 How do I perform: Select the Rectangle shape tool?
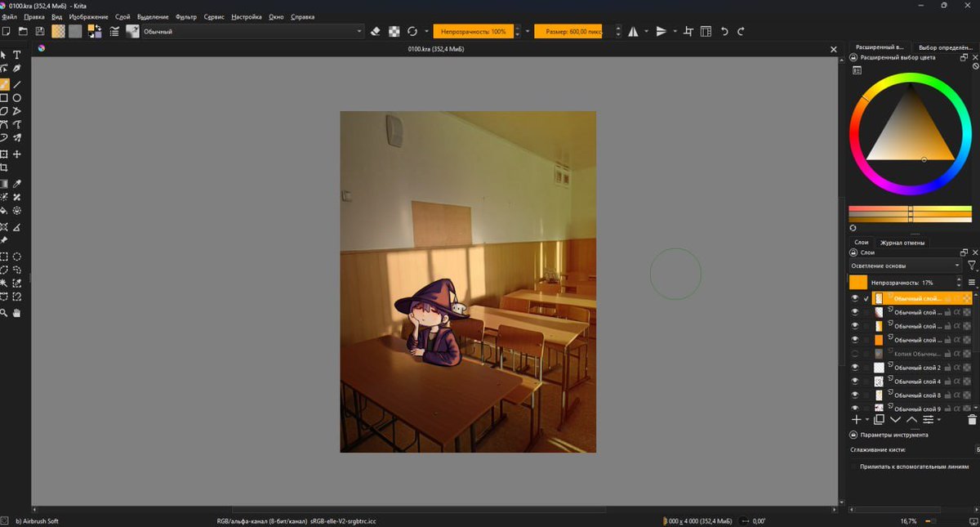tap(4, 97)
